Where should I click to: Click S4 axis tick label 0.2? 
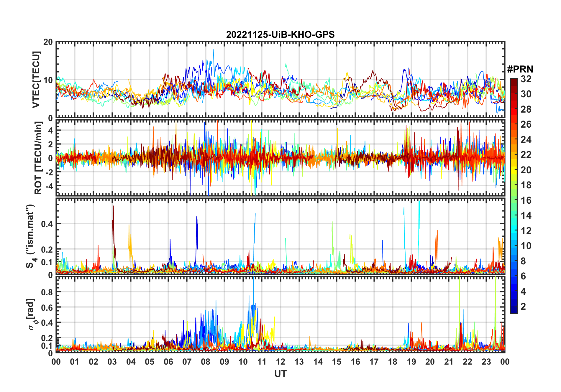click(47, 250)
